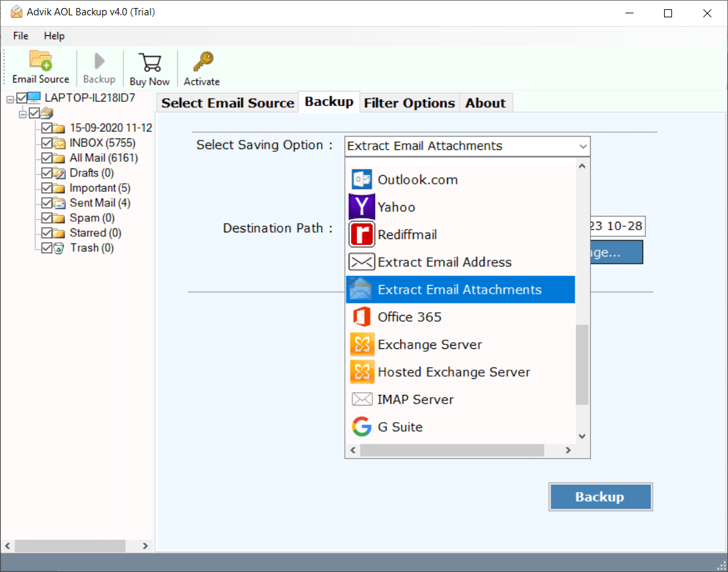The width and height of the screenshot is (728, 572).
Task: Choose Yahoo saving option text
Action: pyautogui.click(x=396, y=207)
